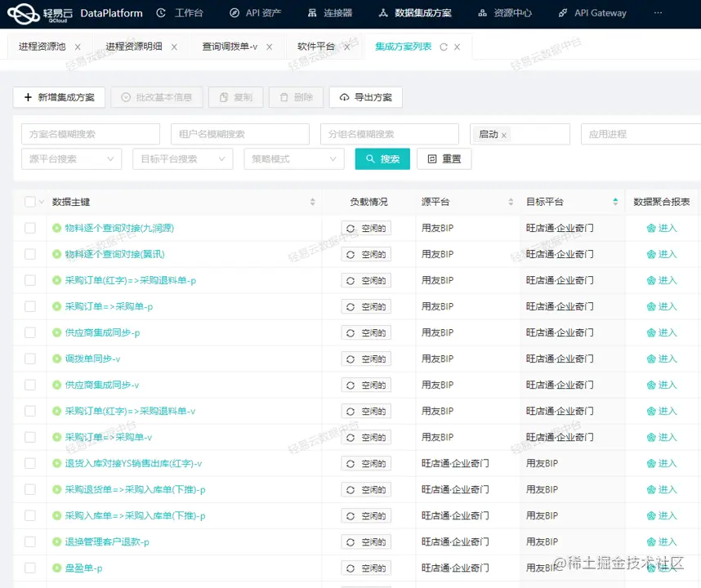Check the checkbox next to 盘盈单-p
Viewport: 701px width, 588px height.
click(x=29, y=568)
